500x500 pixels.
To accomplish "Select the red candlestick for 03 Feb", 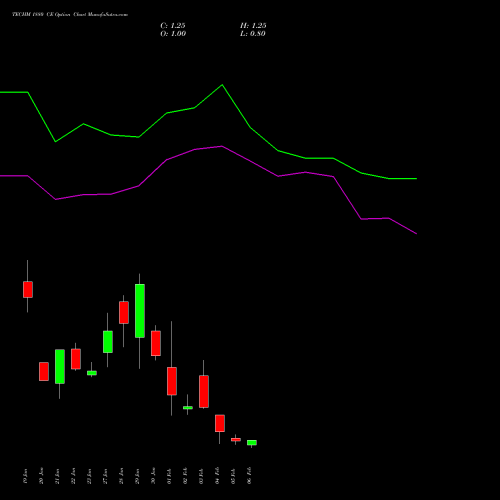I will tap(204, 391).
